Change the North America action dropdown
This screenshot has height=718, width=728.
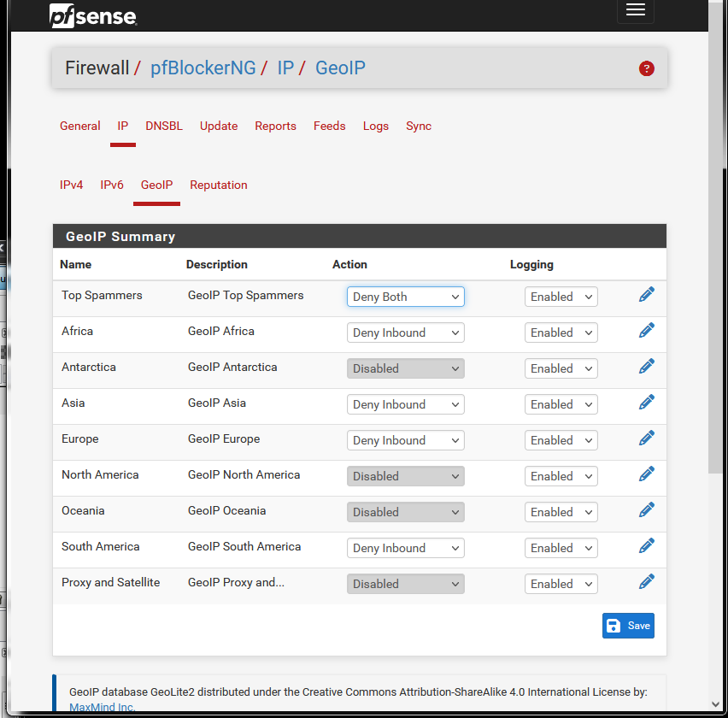click(405, 476)
